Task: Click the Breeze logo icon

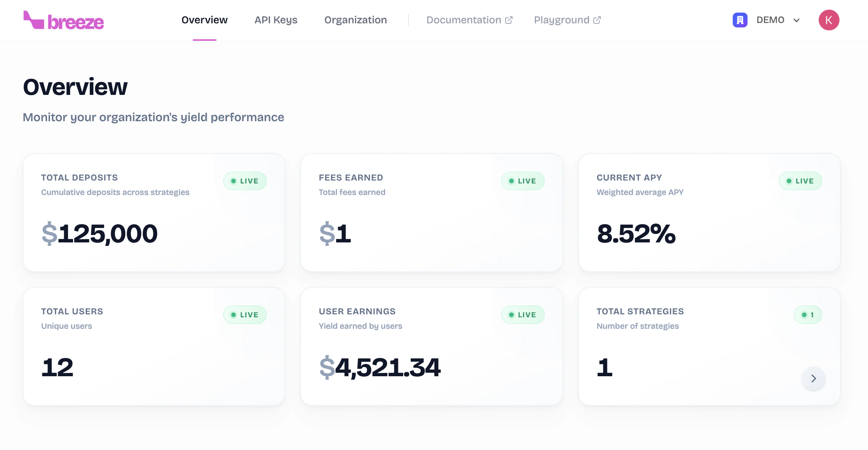Action: pos(33,20)
